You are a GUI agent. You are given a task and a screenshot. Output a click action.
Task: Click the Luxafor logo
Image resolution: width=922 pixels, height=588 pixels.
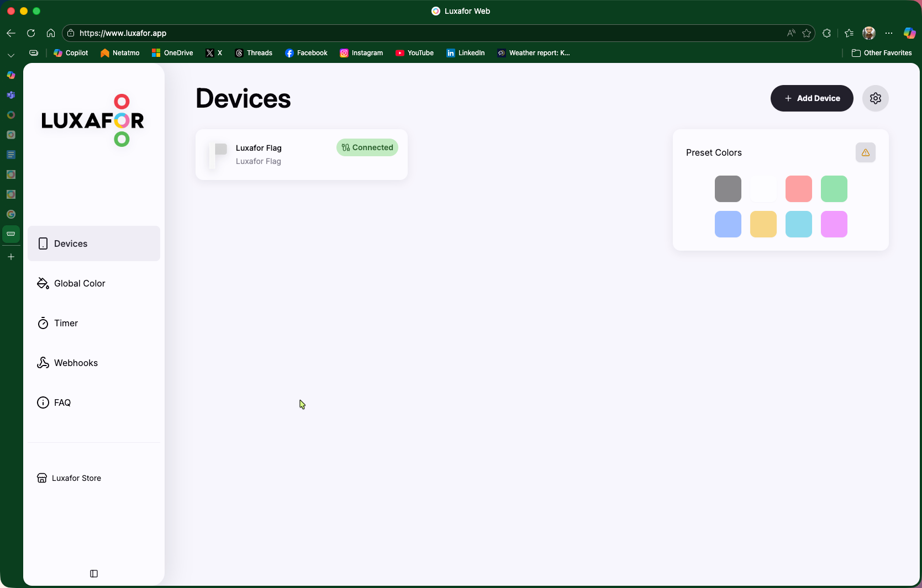(x=93, y=120)
